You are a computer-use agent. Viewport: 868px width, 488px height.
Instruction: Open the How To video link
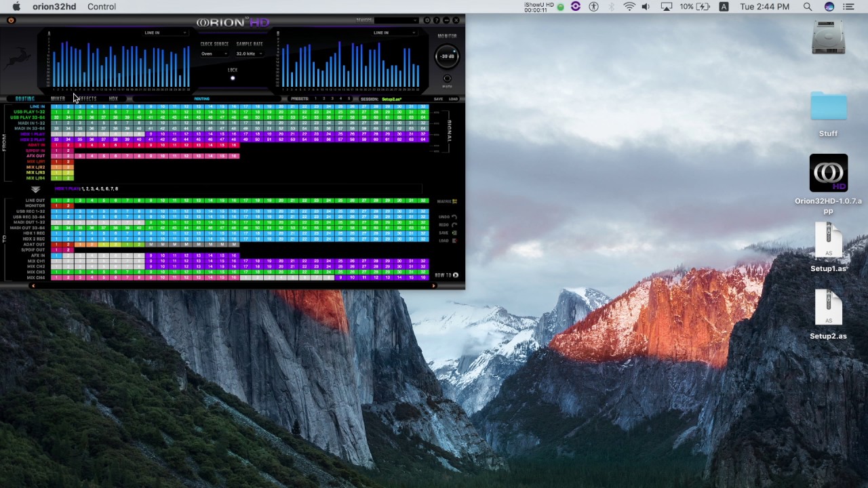446,275
